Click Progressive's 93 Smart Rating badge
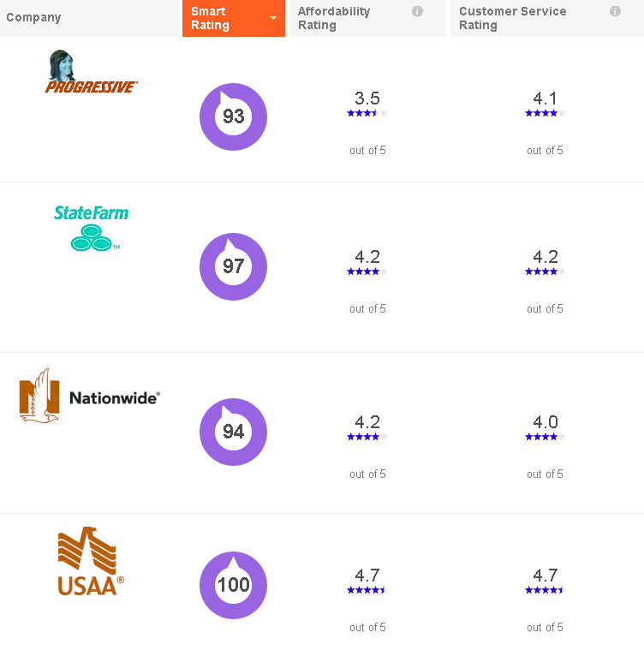This screenshot has height=656, width=644. pos(233,116)
